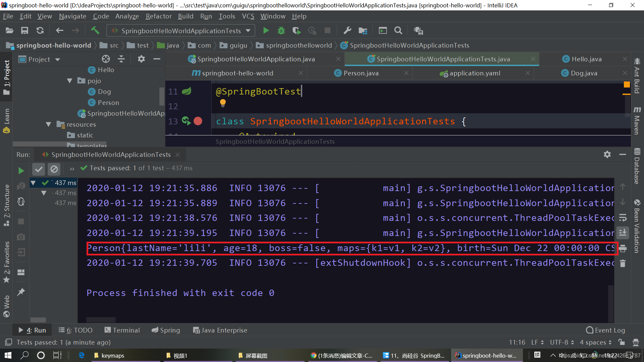Collapse the resources folder node
644x362 pixels.
[x=49, y=124]
